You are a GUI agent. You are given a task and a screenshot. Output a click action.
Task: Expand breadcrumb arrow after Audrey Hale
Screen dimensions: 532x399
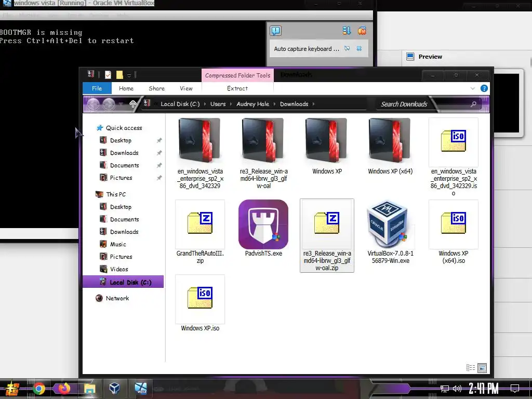click(x=274, y=104)
